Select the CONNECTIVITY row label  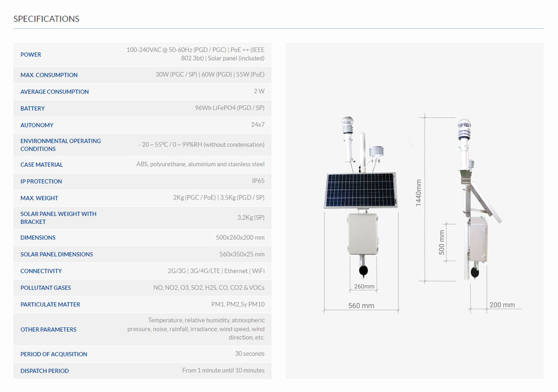click(41, 271)
